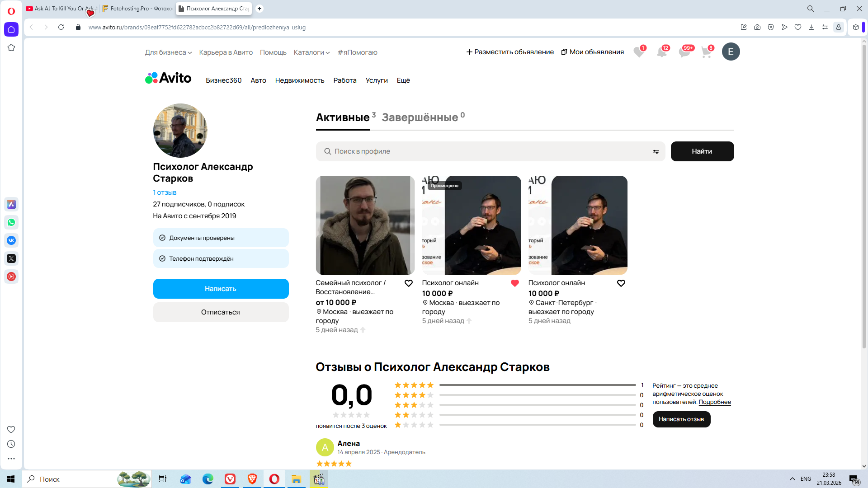Screen dimensions: 868x488
Task: Expand the Для бизнеса dropdown
Action: click(168, 52)
